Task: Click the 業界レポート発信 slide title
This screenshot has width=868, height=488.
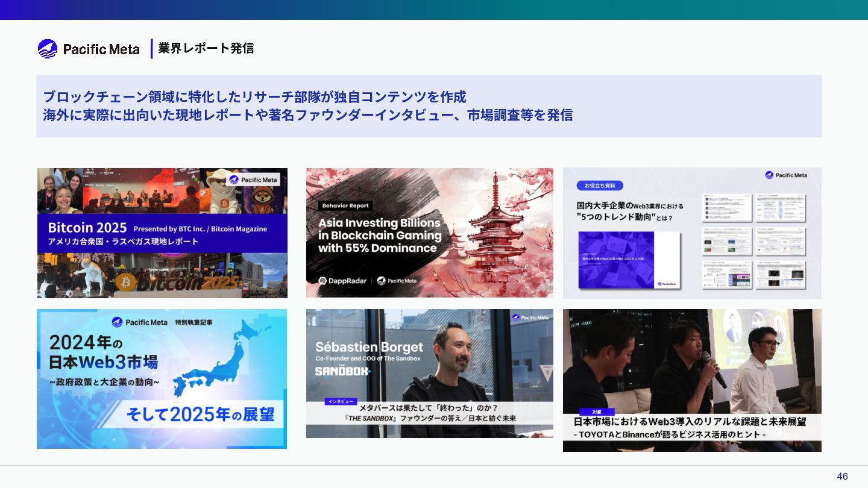Action: [206, 48]
